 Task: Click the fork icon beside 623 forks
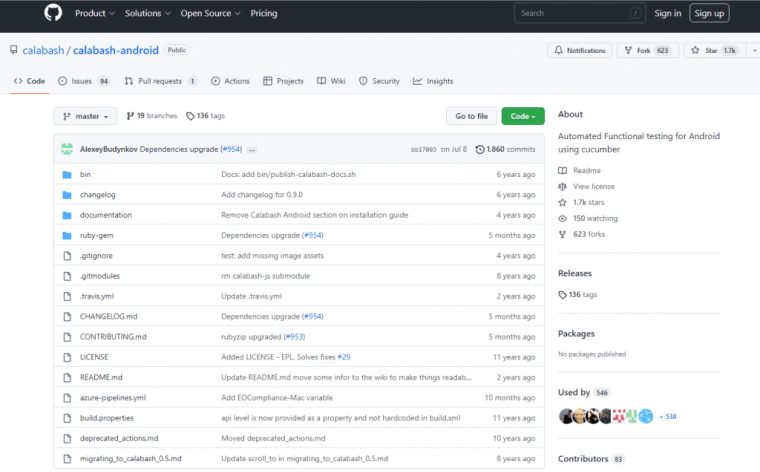(562, 235)
